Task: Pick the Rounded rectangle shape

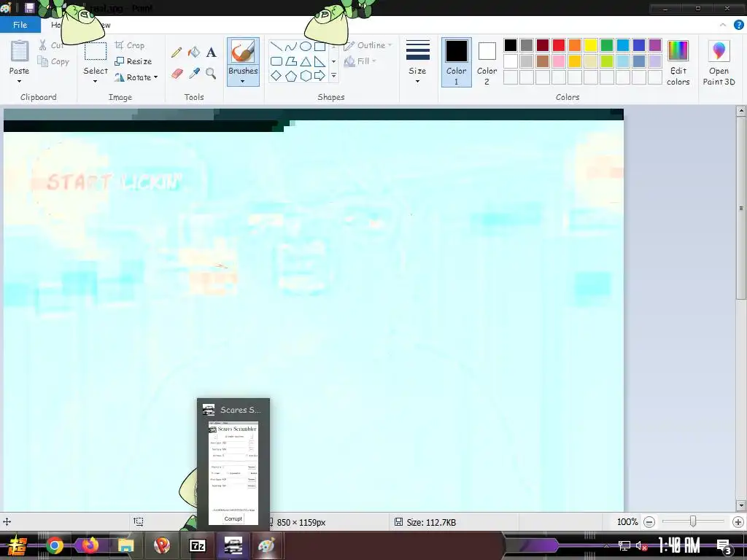Action: click(276, 61)
